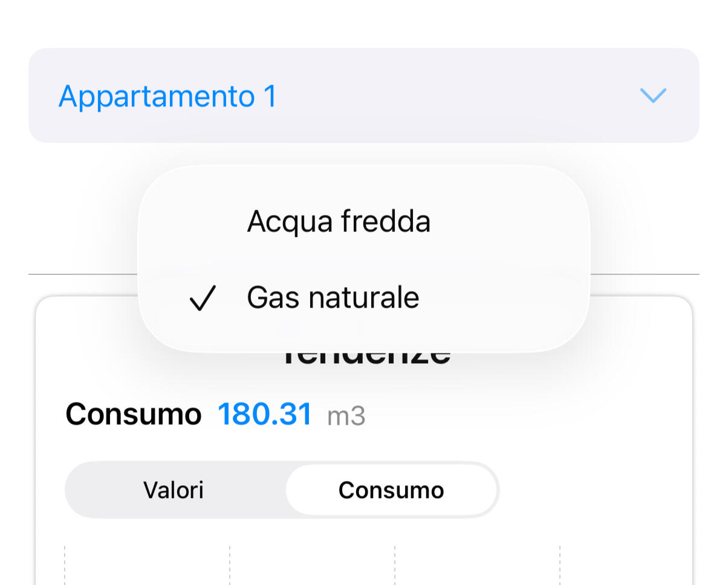Open the Appartamento 1 dropdown

coord(363,95)
